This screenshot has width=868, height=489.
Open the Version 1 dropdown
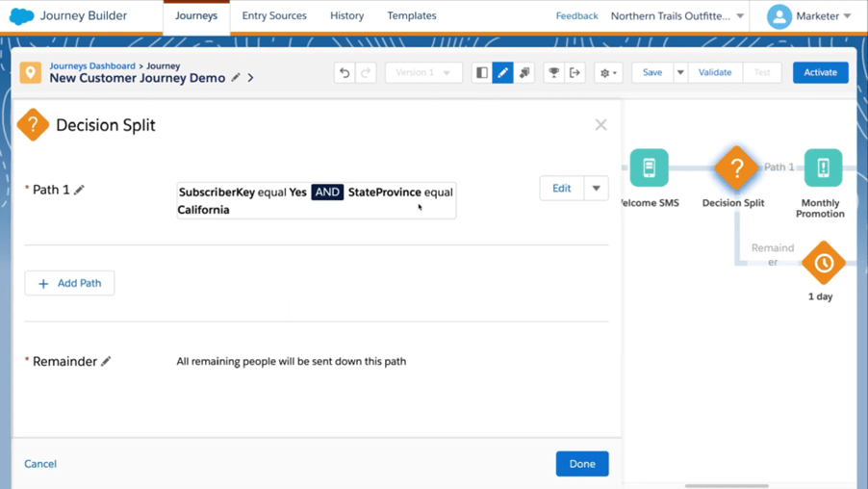423,72
